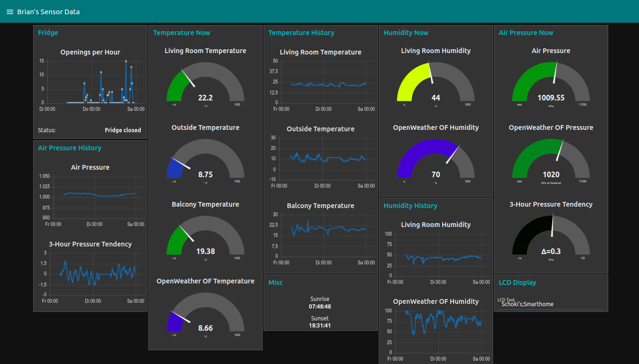The height and width of the screenshot is (364, 639).
Task: Click the Air Pressure History panel heading
Action: [70, 148]
